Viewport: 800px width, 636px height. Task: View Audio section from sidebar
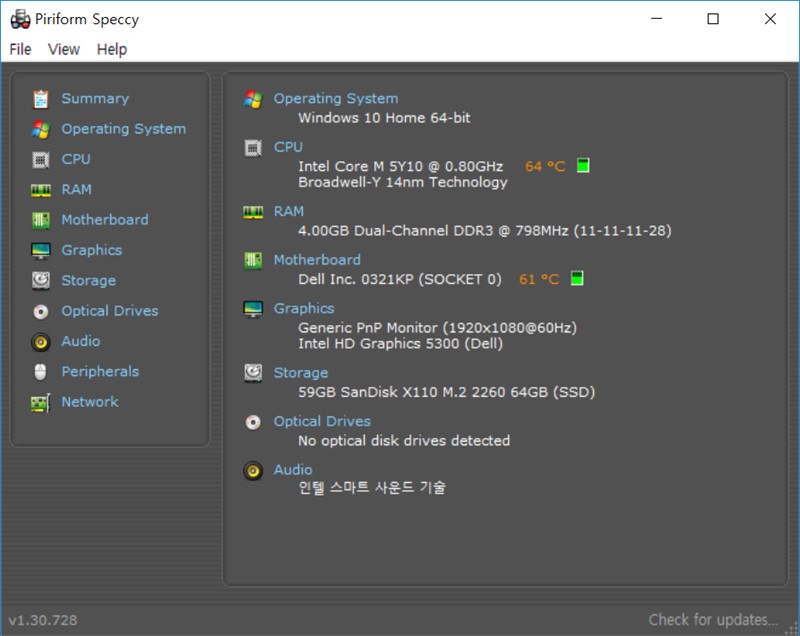coord(81,341)
